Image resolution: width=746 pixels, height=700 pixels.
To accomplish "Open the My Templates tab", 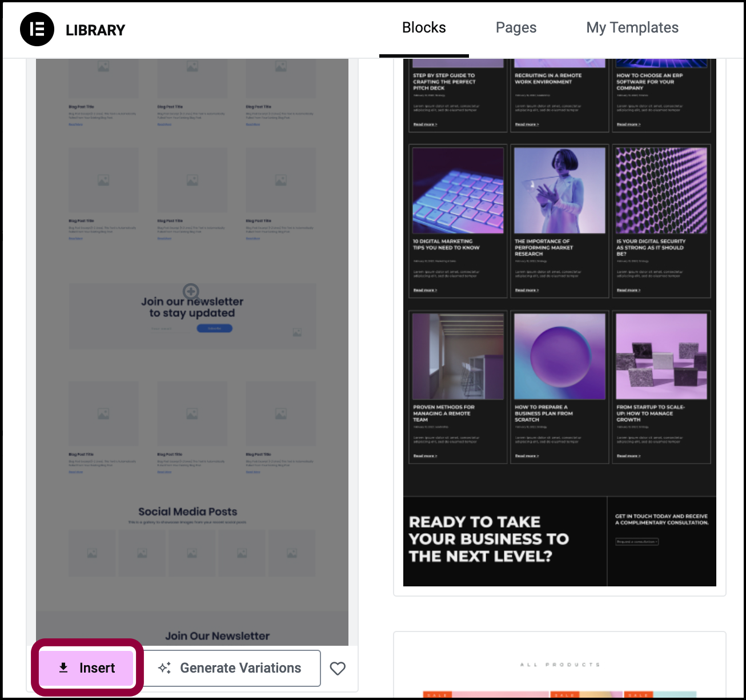I will click(632, 27).
